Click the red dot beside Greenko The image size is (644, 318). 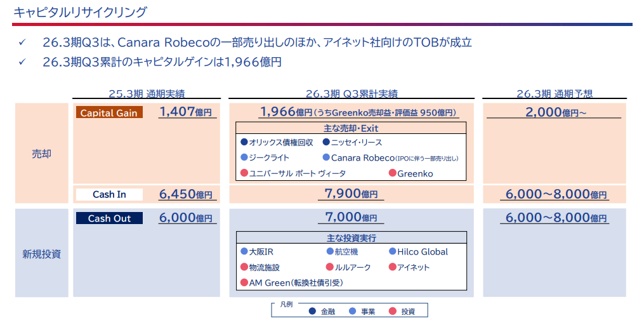392,173
